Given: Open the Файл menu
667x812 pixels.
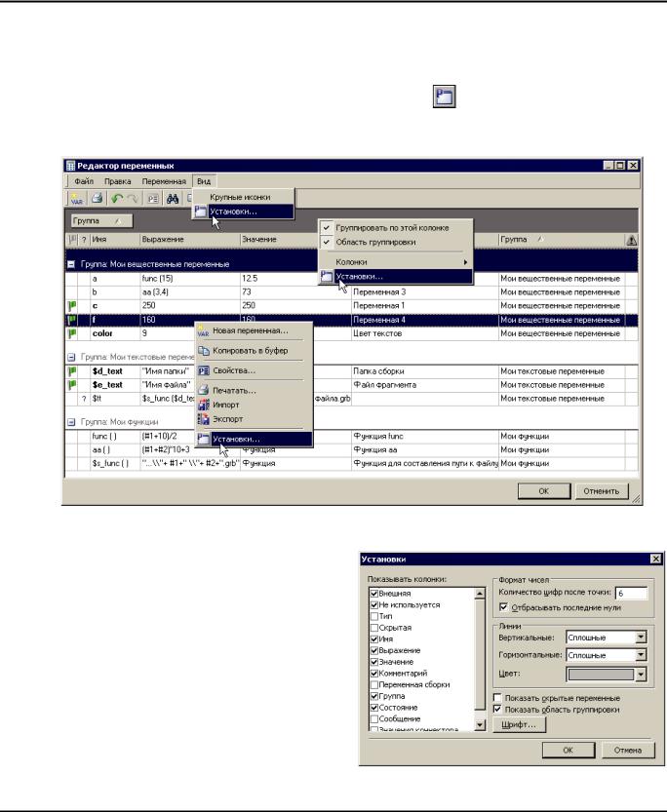Looking at the screenshot, I should (84, 181).
